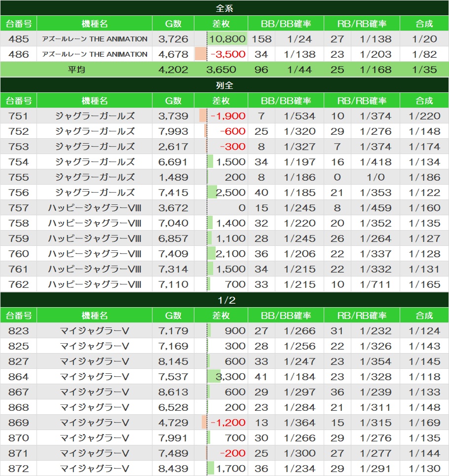Select the 全系 section header
The image size is (449, 476).
click(224, 8)
